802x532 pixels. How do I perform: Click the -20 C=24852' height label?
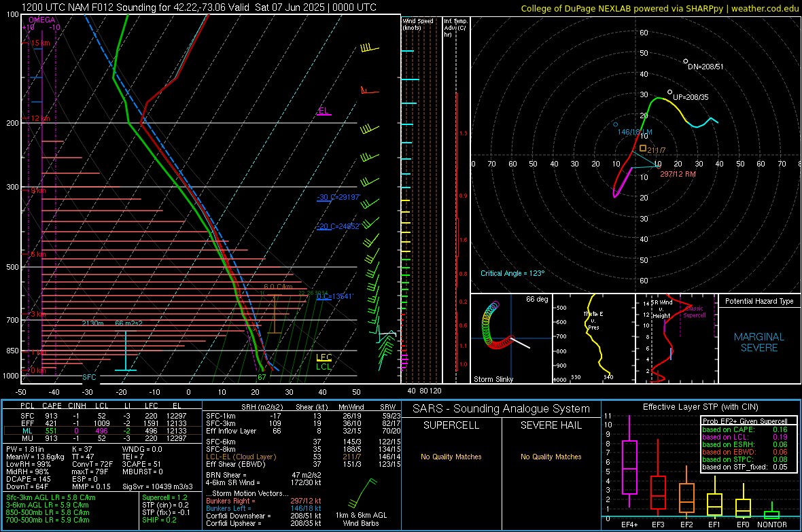click(x=338, y=226)
